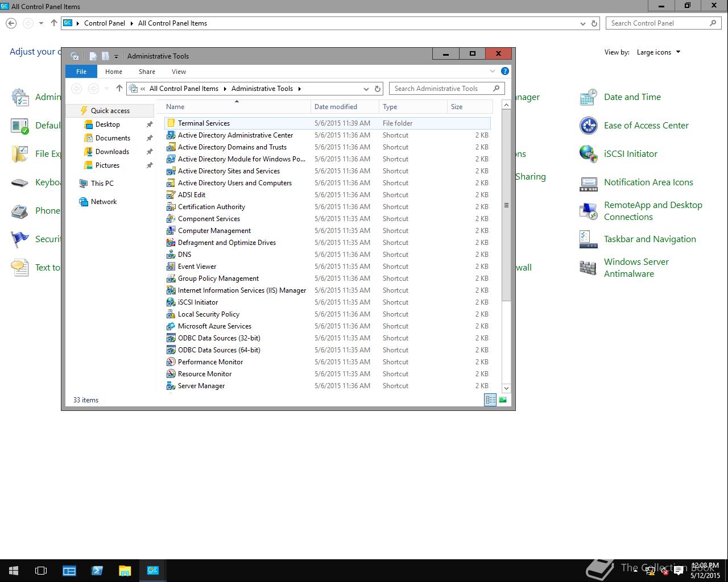Click the IIS Manager icon
The width and height of the screenshot is (728, 582).
[171, 290]
